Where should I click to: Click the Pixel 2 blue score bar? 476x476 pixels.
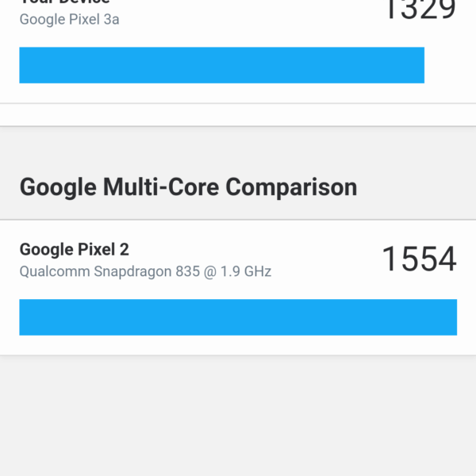tap(238, 317)
